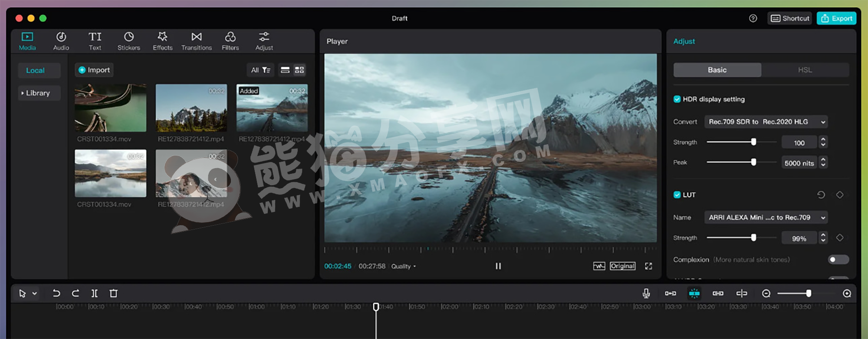Open the video scopes waveform icon
868x339 pixels.
[599, 266]
